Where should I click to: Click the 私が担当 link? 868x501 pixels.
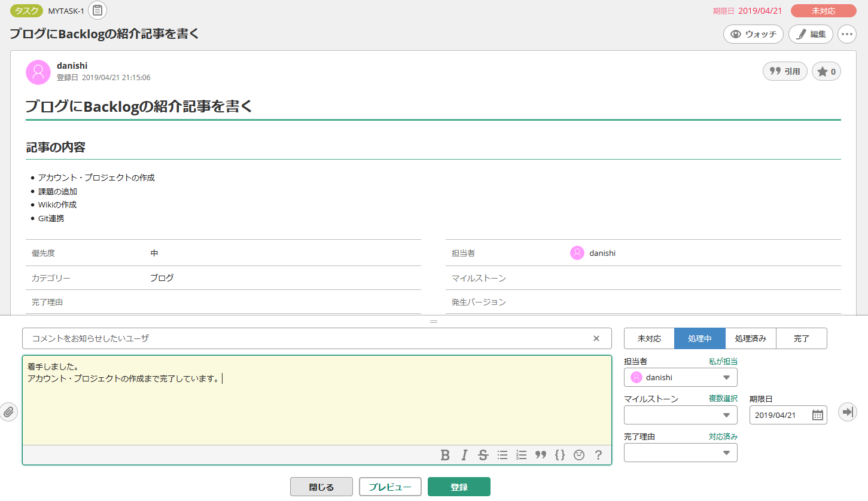(x=723, y=361)
